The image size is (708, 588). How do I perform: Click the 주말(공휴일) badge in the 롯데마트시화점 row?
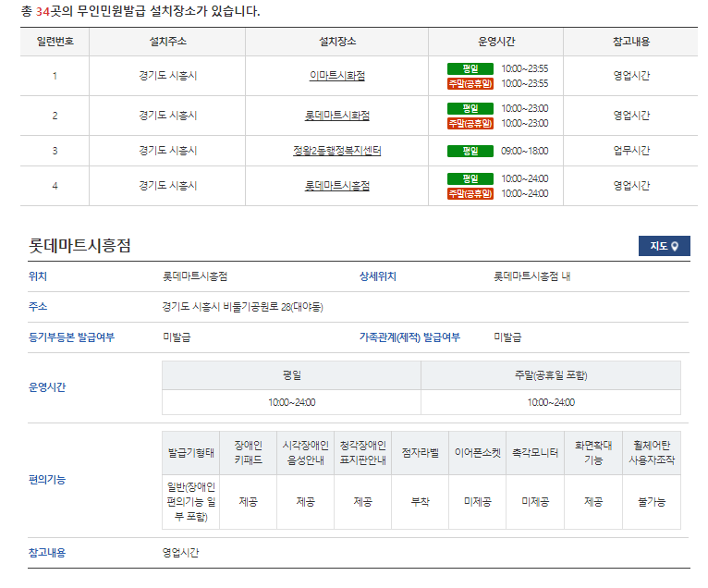(x=470, y=123)
